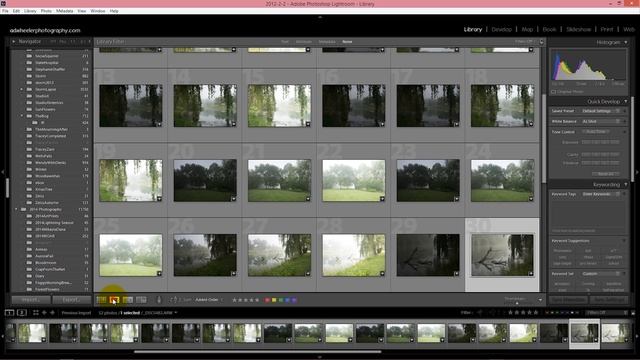
Task: Collapse the Quick Develop panel
Action: tap(626, 101)
